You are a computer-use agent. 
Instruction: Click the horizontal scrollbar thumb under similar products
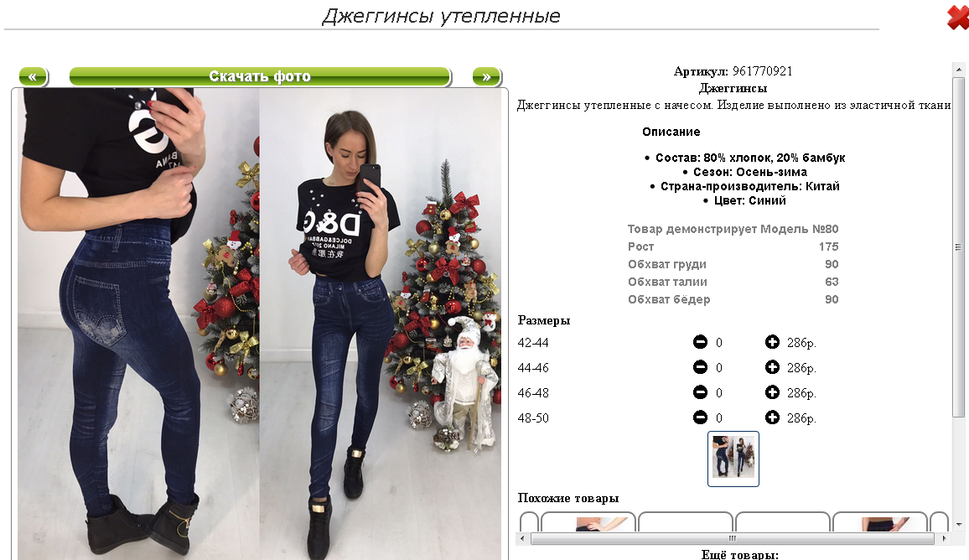pyautogui.click(x=733, y=538)
